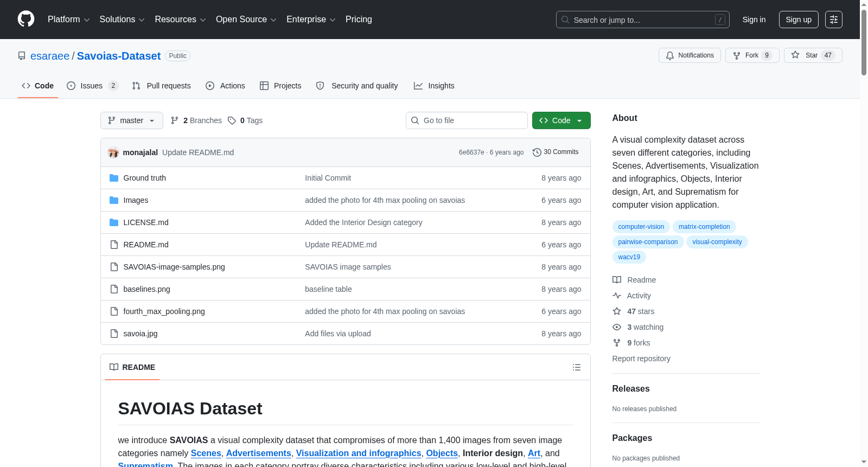This screenshot has width=868, height=467.
Task: Go to Pull requests tab
Action: click(x=162, y=86)
